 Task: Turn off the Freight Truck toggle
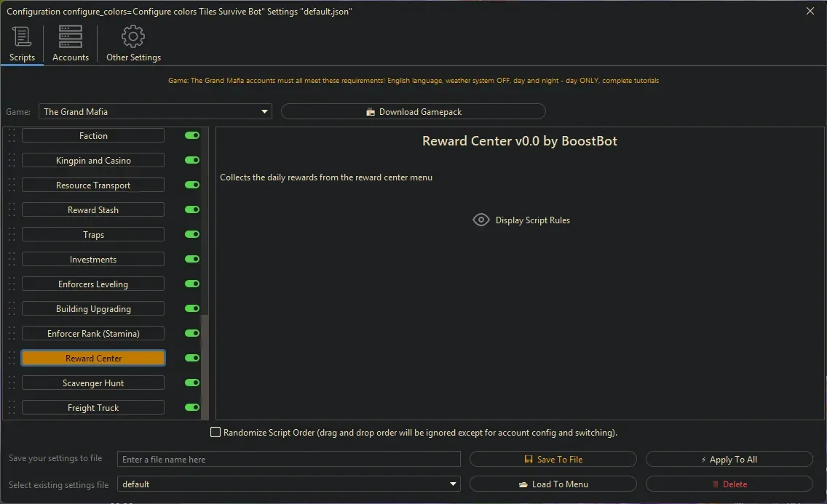192,407
